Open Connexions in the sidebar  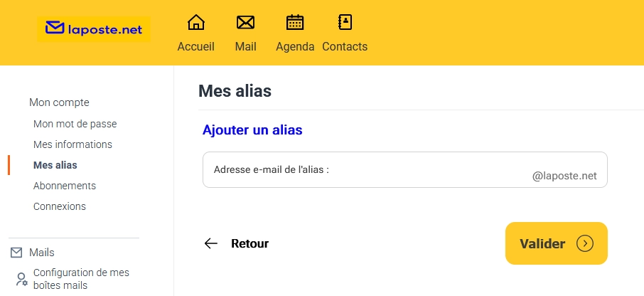click(x=60, y=206)
